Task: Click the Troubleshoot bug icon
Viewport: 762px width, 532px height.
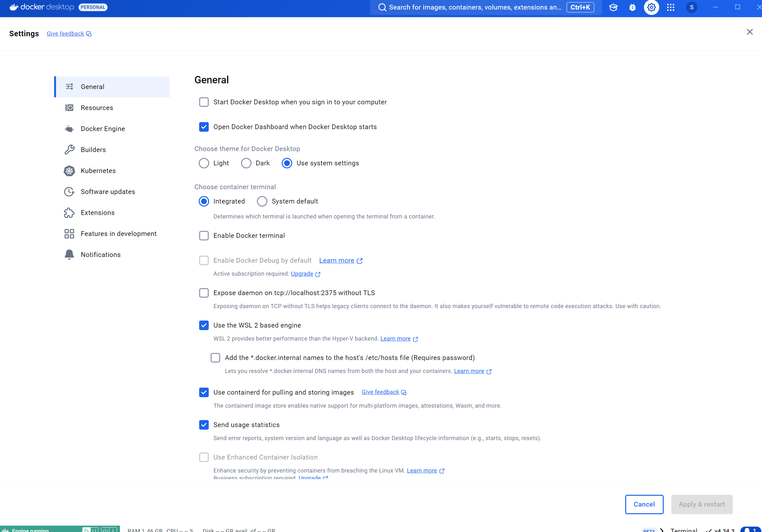Action: pyautogui.click(x=632, y=7)
